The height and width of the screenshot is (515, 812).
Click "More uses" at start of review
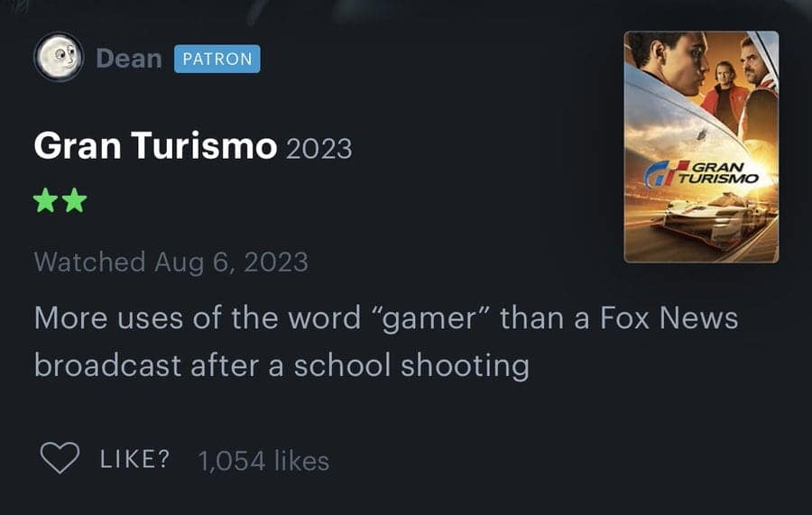coord(109,317)
